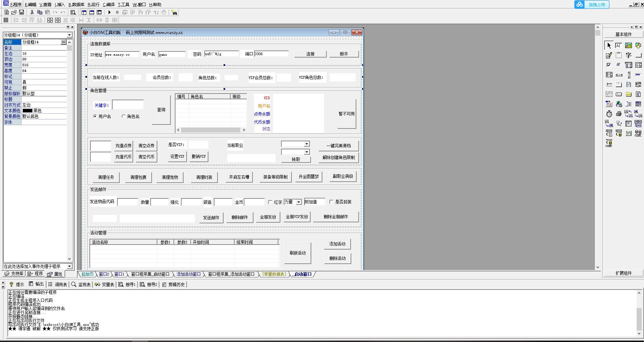Open the C.编译 menu
Viewport: 644px width, 342px height.
tap(109, 4)
